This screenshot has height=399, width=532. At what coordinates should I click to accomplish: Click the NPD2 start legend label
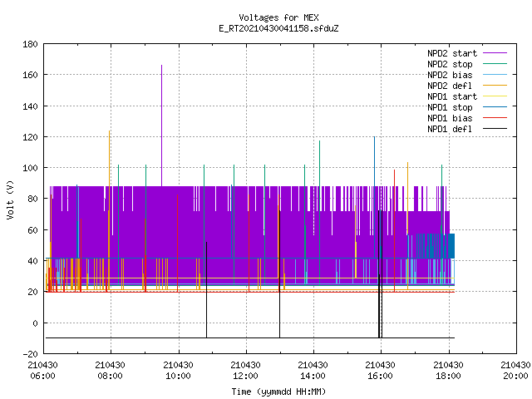[x=452, y=53]
